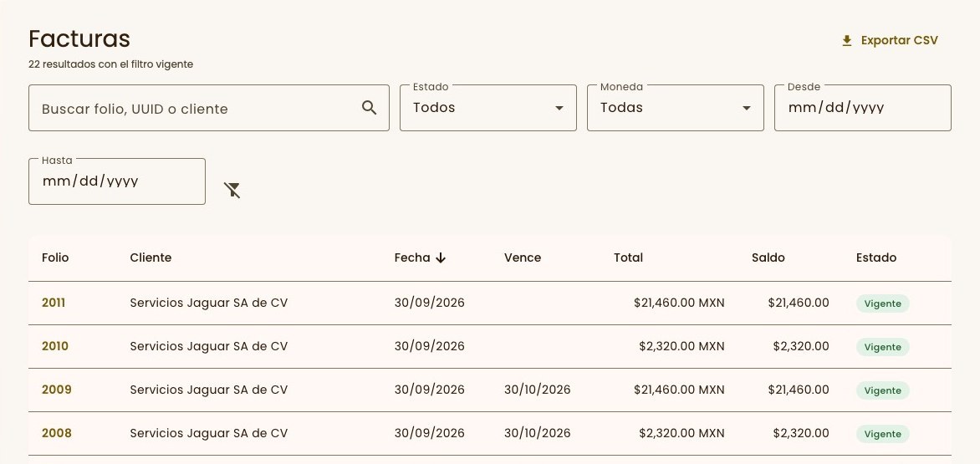
Task: Open invoice folio 2009
Action: (x=57, y=390)
